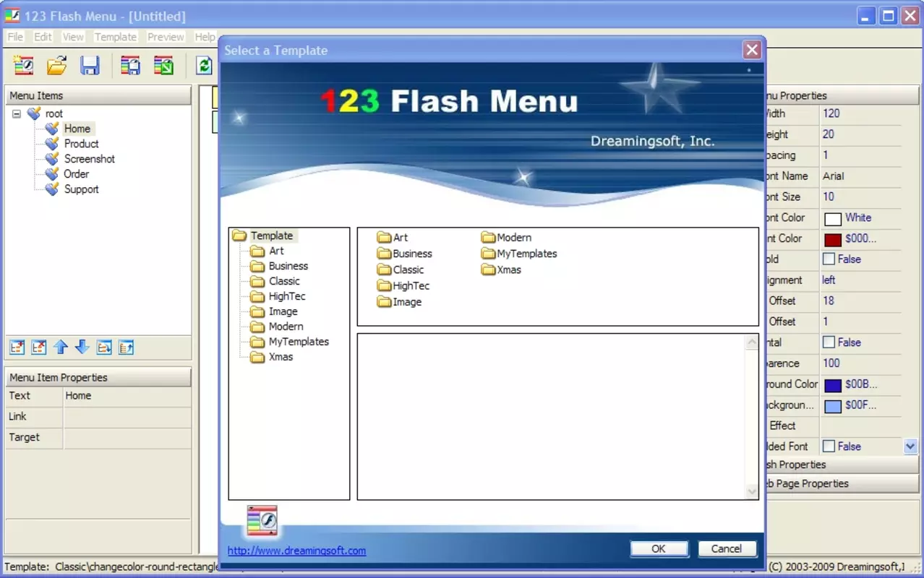Open the Help menu in the main window

(205, 37)
